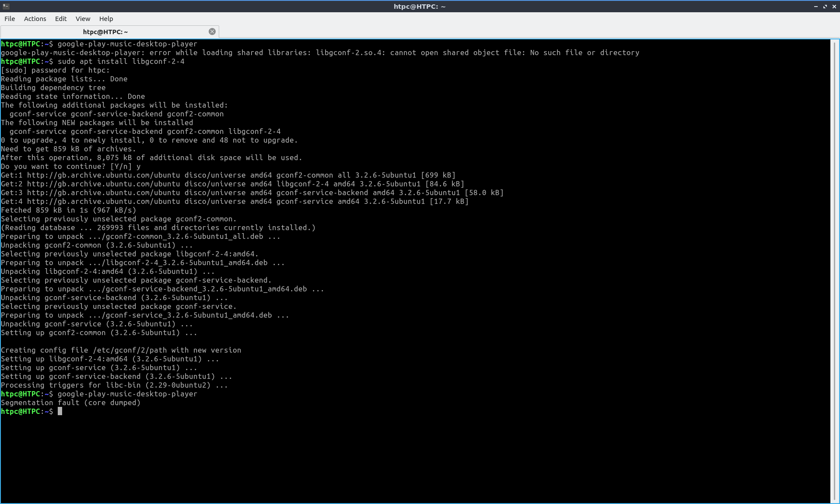This screenshot has height=504, width=840.
Task: Click the 'Setting up gconf-service (3.2.6-5ubuntu1)' line
Action: [99, 367]
